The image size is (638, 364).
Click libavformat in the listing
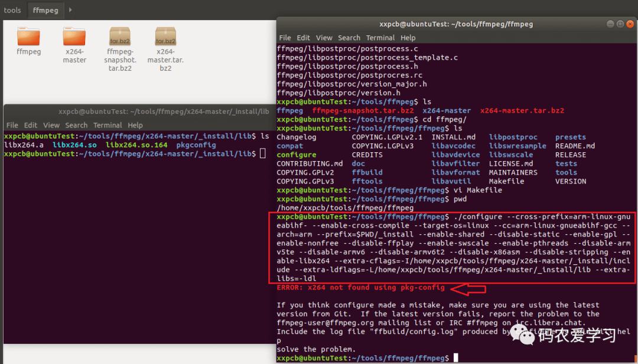(x=455, y=172)
